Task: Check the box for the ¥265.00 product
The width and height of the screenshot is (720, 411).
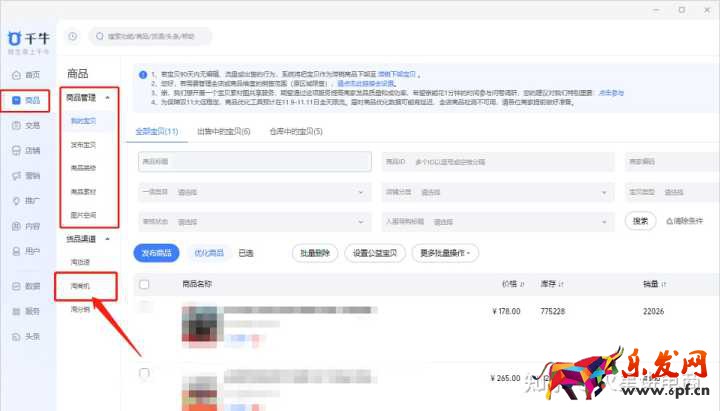Action: (x=144, y=374)
